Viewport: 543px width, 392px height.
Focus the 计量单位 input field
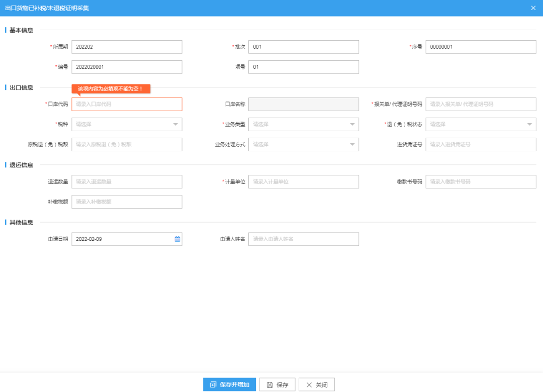[304, 181]
